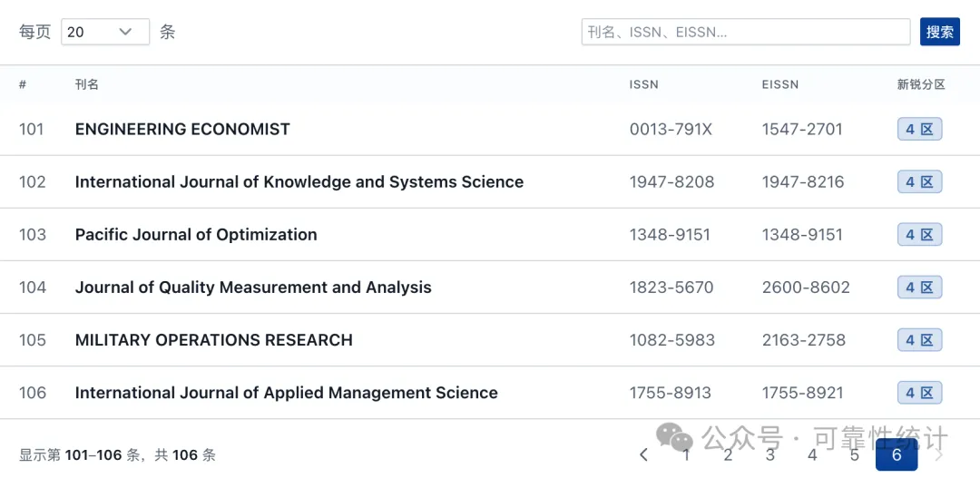Click the 4 区 badge for Pacific Journal of Optimization

(919, 234)
